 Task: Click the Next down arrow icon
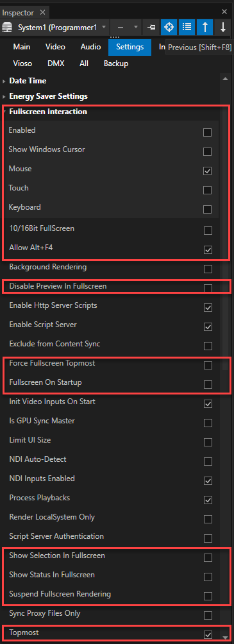pos(223,28)
